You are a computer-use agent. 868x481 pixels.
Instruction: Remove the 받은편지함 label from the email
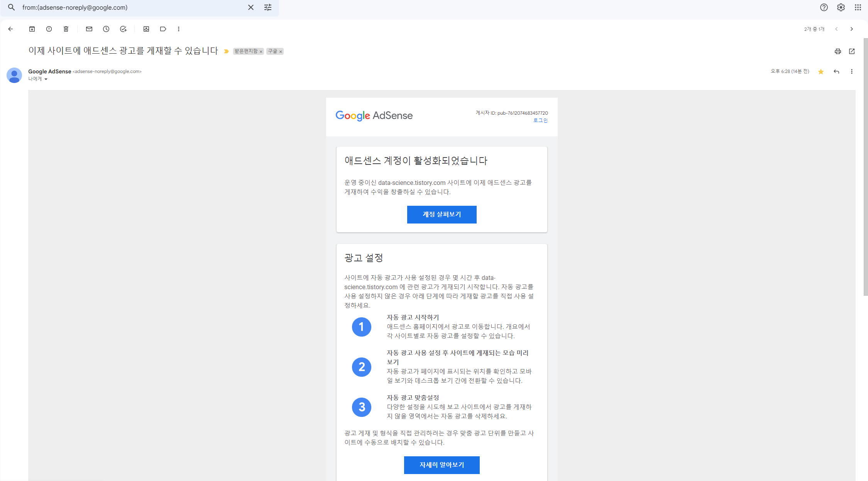click(261, 52)
